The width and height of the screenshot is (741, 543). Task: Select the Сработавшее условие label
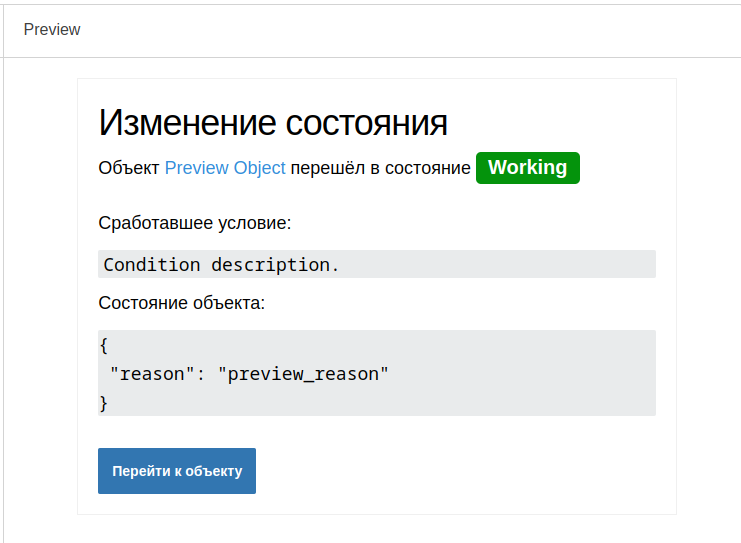pyautogui.click(x=195, y=223)
